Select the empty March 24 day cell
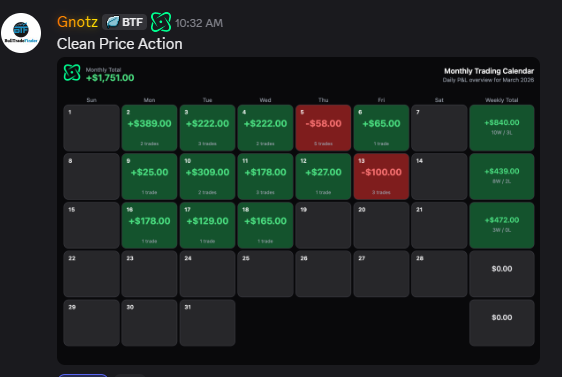The width and height of the screenshot is (562, 377). [x=208, y=274]
